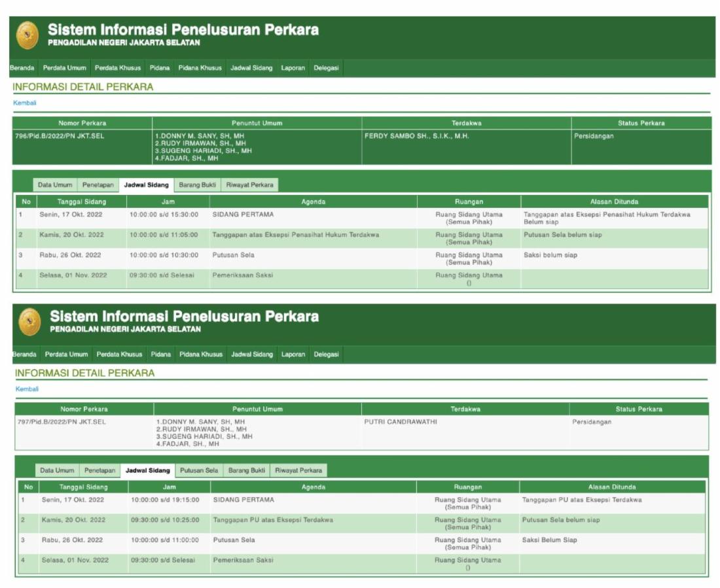This screenshot has width=720, height=588.
Task: Click case number 796/Pid.B/2022/PN JKT.SEL
Action: [x=60, y=136]
